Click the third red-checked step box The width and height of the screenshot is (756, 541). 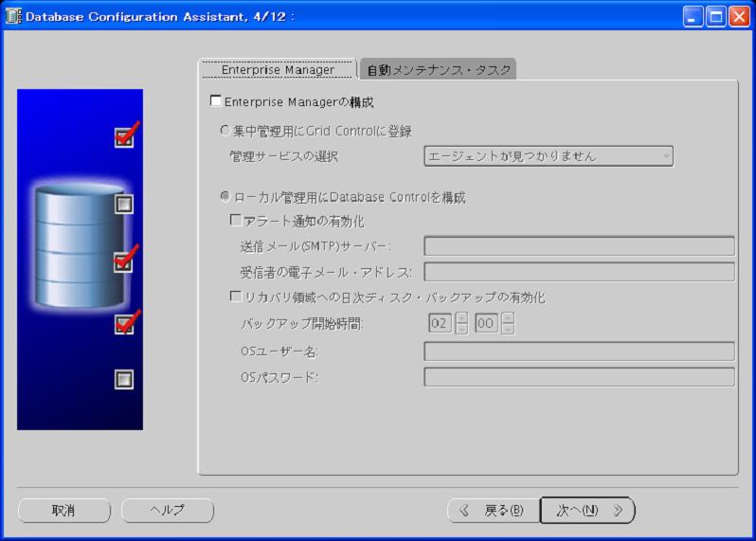(x=123, y=261)
